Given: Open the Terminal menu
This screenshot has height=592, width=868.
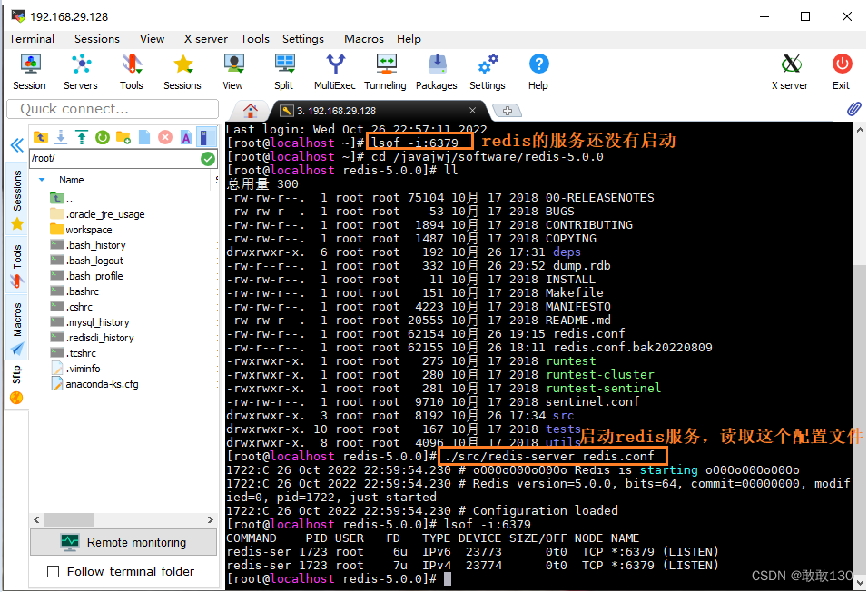Looking at the screenshot, I should tap(32, 39).
